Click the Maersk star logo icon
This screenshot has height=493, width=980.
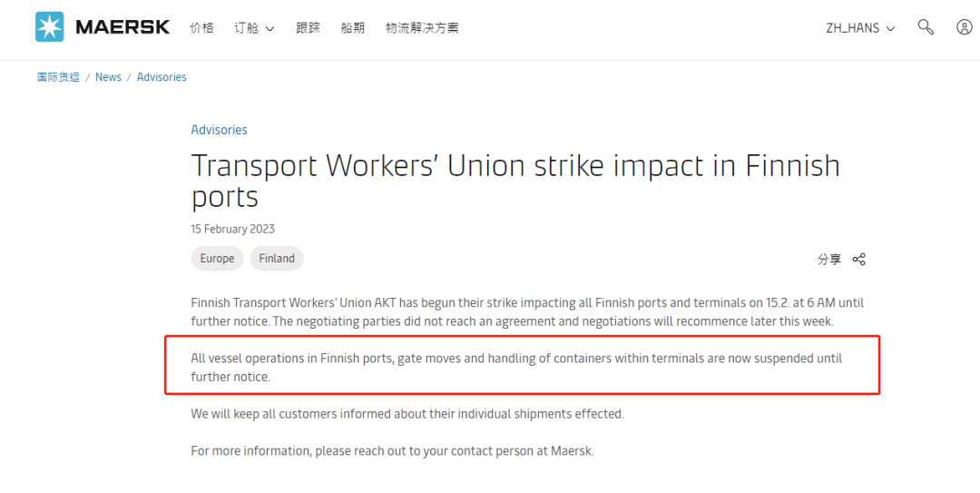pos(49,27)
